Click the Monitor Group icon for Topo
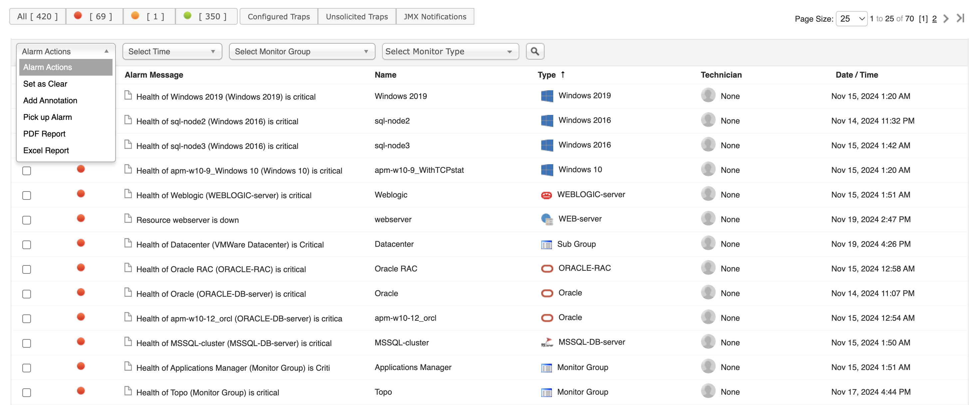Screen dimensions: 980x405 coord(547,392)
